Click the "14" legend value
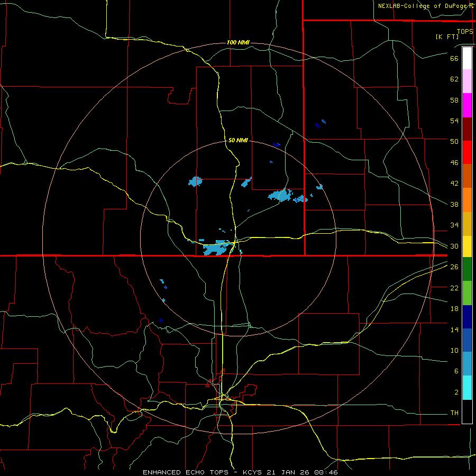The width and height of the screenshot is (476, 476). pos(454,329)
